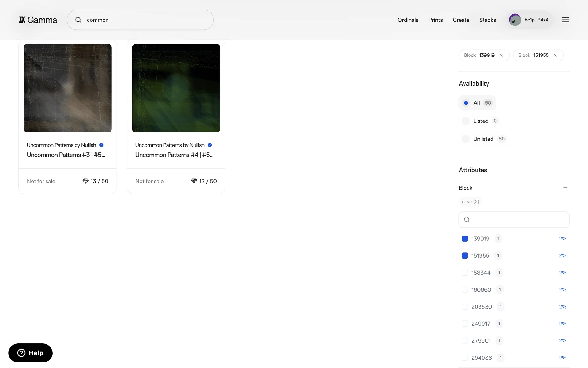
Task: Open Uncommon Patterns by Nullish collection link
Action: coord(61,145)
